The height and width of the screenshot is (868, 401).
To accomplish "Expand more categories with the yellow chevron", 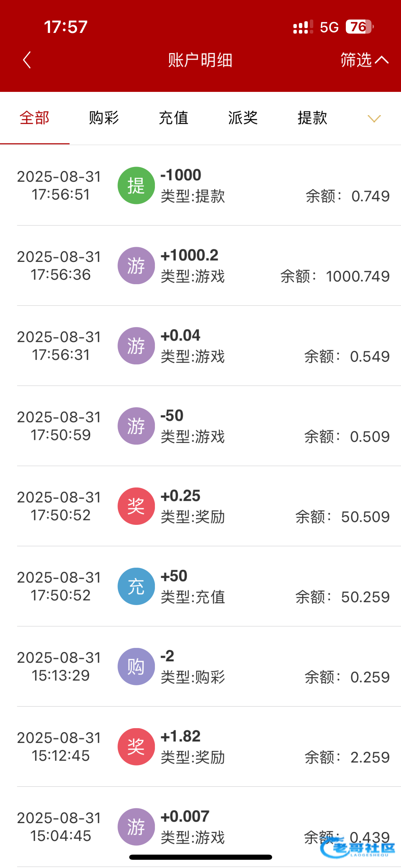I will pyautogui.click(x=374, y=119).
